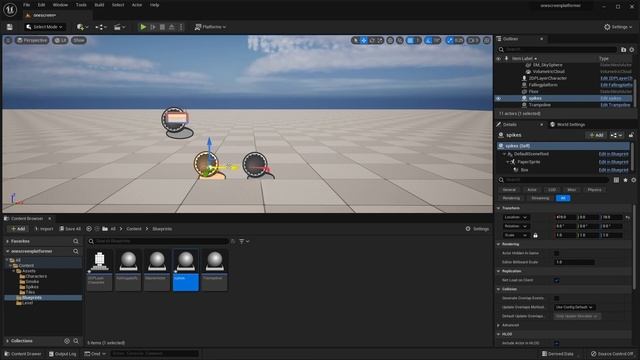The width and height of the screenshot is (640, 360).
Task: Open the Select Mode dropdown
Action: tap(44, 27)
